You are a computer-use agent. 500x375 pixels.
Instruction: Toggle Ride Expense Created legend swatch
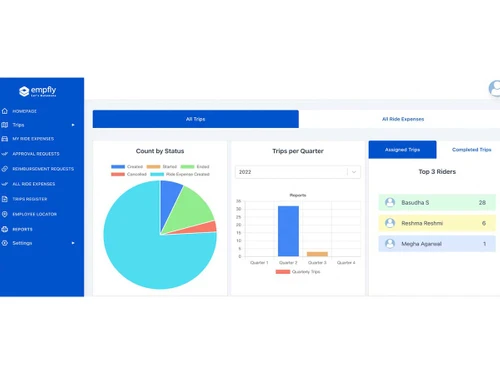coord(157,174)
